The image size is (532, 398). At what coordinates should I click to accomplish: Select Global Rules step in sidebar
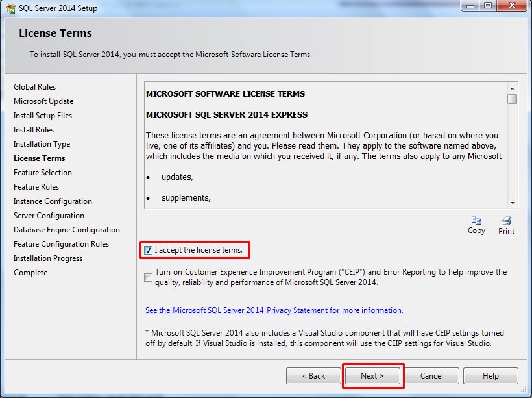point(34,87)
